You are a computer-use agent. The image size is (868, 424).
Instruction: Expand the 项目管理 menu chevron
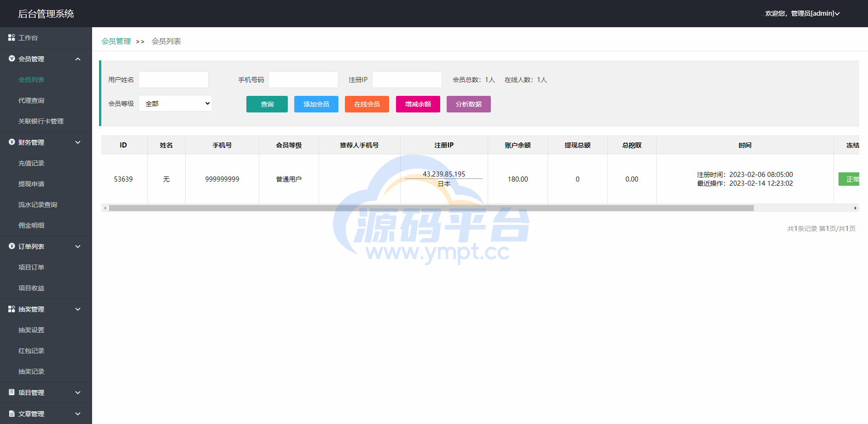tap(78, 393)
